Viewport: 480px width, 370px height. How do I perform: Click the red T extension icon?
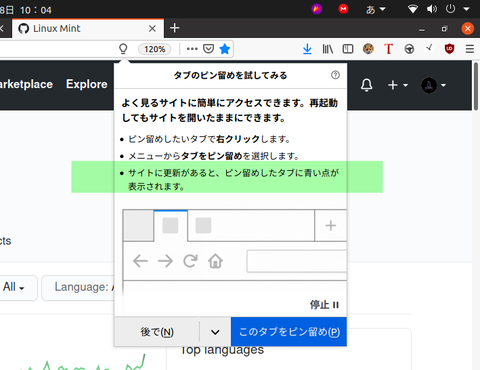[388, 49]
